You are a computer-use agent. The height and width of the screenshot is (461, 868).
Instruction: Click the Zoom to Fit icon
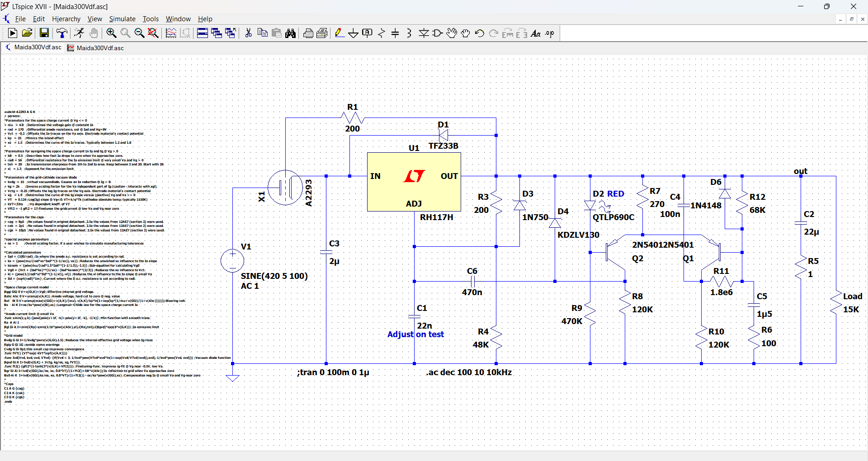[x=153, y=33]
